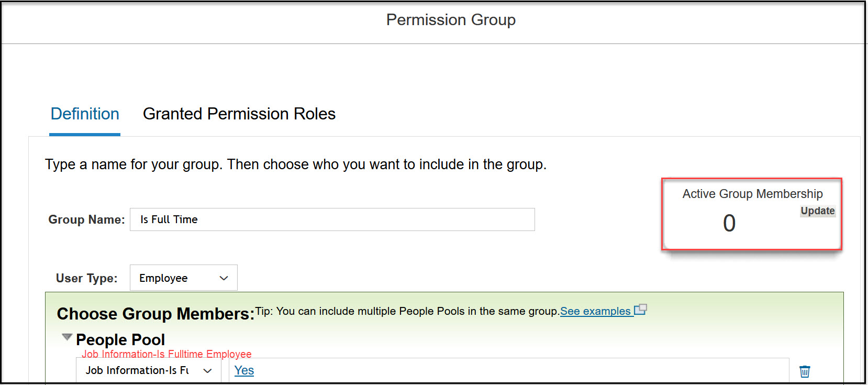Viewport: 868px width, 385px height.
Task: Click the Yes value link
Action: 244,370
